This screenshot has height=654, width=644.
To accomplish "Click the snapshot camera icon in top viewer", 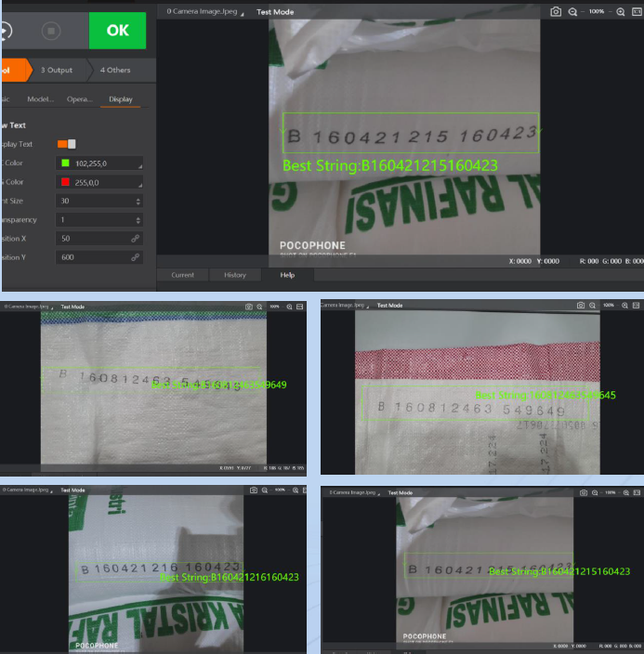I will coord(556,12).
